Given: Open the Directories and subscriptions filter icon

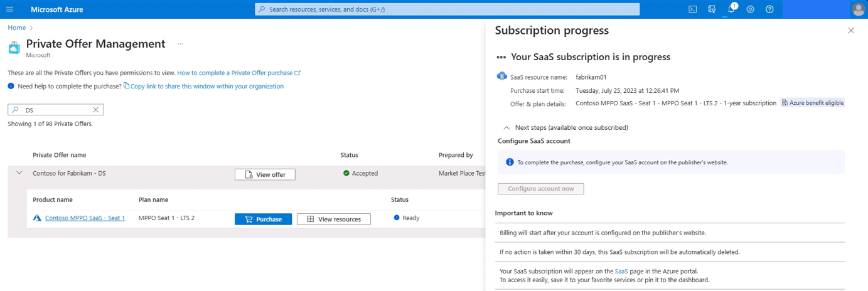Looking at the screenshot, I should (712, 9).
